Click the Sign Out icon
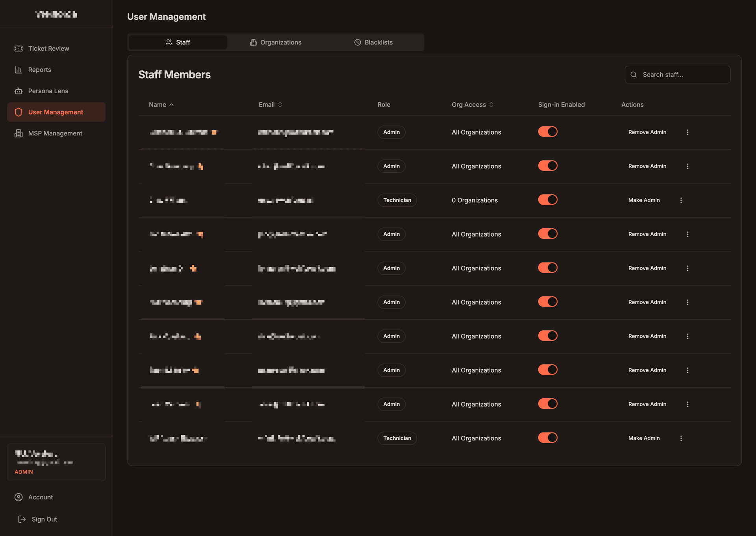Viewport: 756px width, 536px height. pos(22,519)
